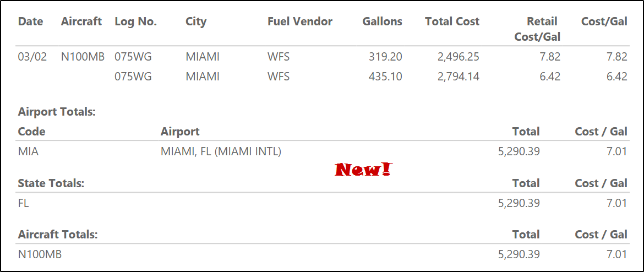This screenshot has height=272, width=644.
Task: Click MIAMI, FL (MIAMI INTL) airport name
Action: [221, 151]
